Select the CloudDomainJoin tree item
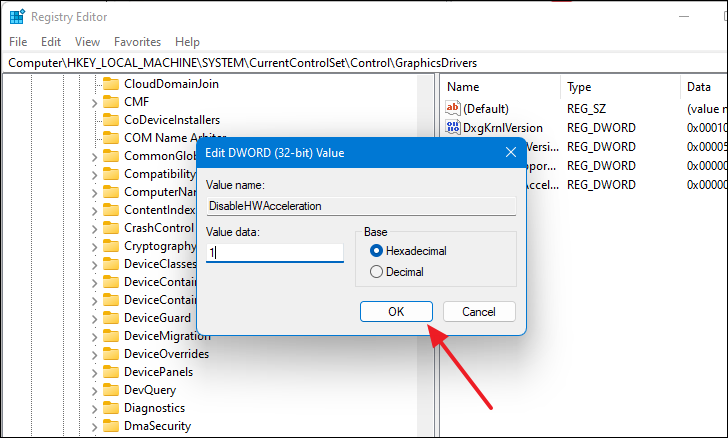Image resolution: width=728 pixels, height=438 pixels. [171, 84]
